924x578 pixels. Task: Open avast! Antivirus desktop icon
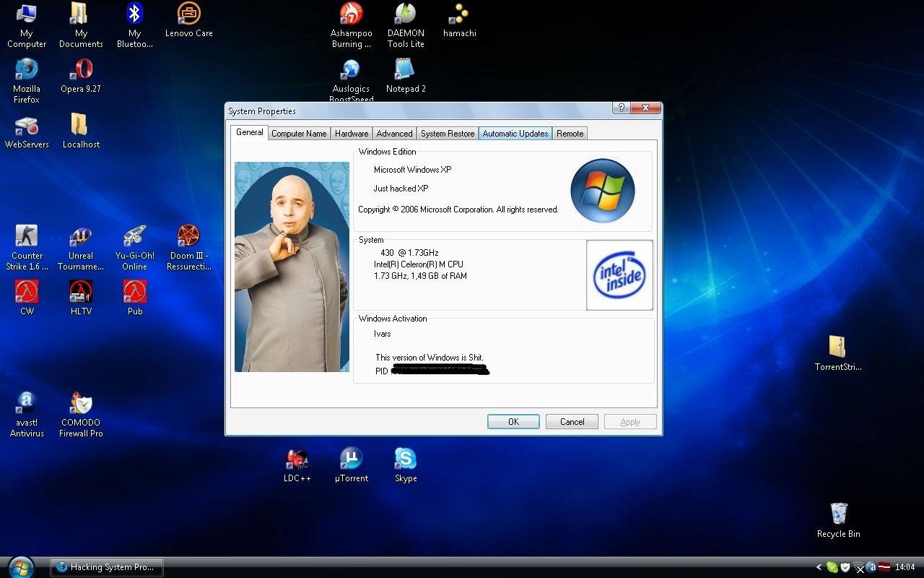pyautogui.click(x=27, y=414)
